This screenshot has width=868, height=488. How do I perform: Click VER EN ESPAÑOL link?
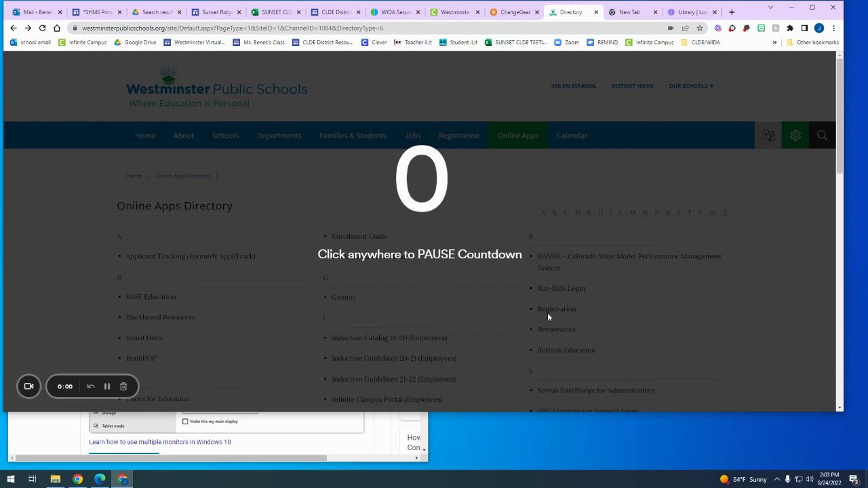point(573,86)
